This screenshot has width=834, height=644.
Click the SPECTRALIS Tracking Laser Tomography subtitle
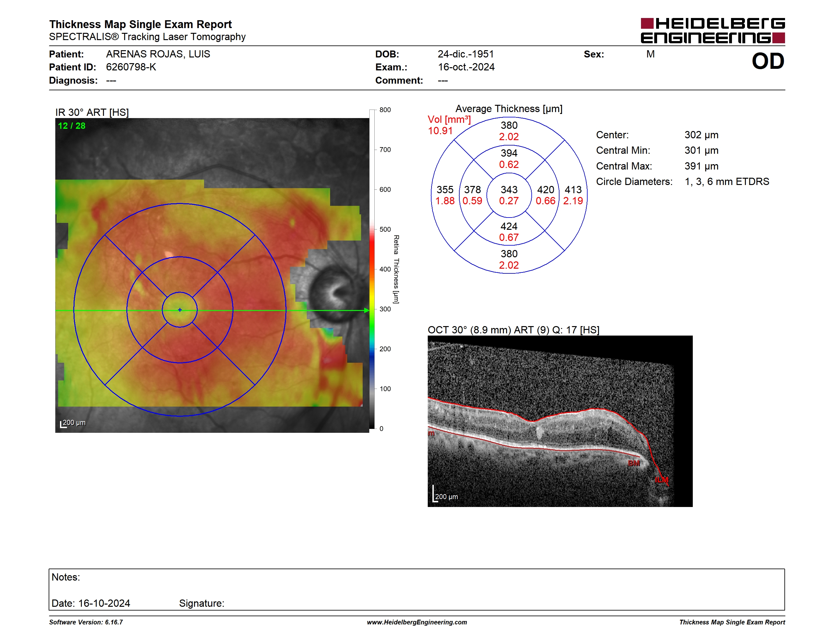147,37
